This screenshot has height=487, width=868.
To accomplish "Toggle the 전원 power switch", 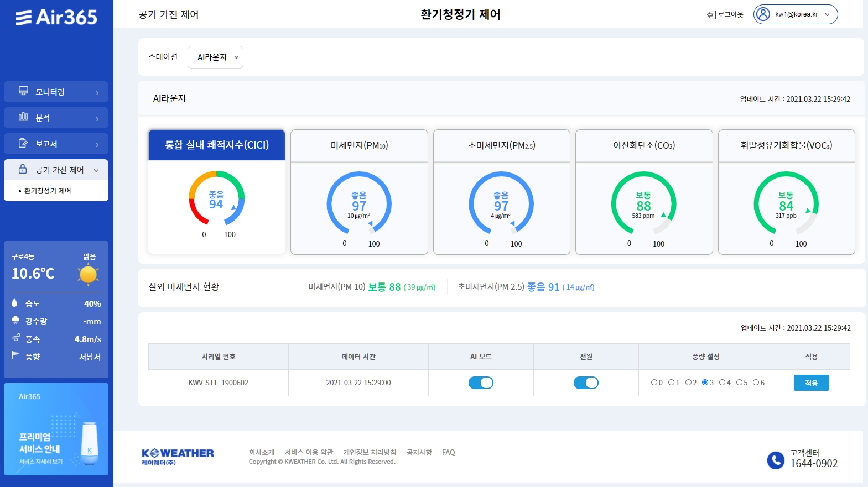I will [x=586, y=383].
